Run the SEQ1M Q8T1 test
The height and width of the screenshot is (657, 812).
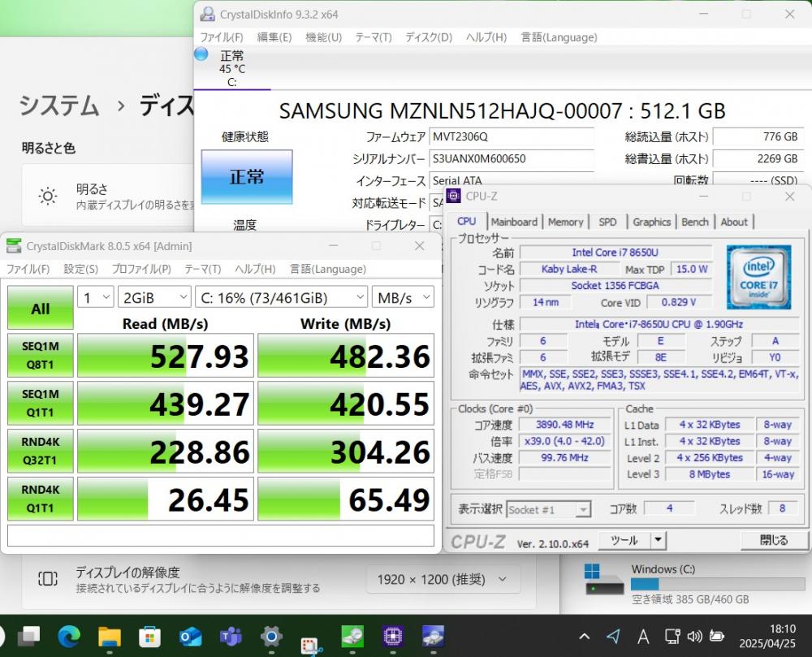41,355
